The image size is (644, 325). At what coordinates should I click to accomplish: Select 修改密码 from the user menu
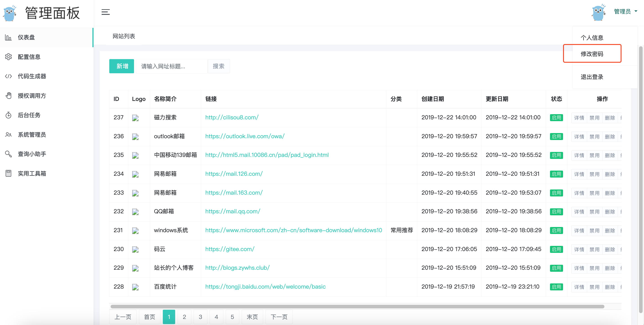click(592, 54)
